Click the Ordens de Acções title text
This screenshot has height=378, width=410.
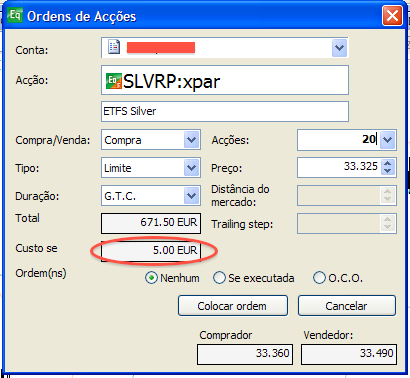tap(82, 16)
